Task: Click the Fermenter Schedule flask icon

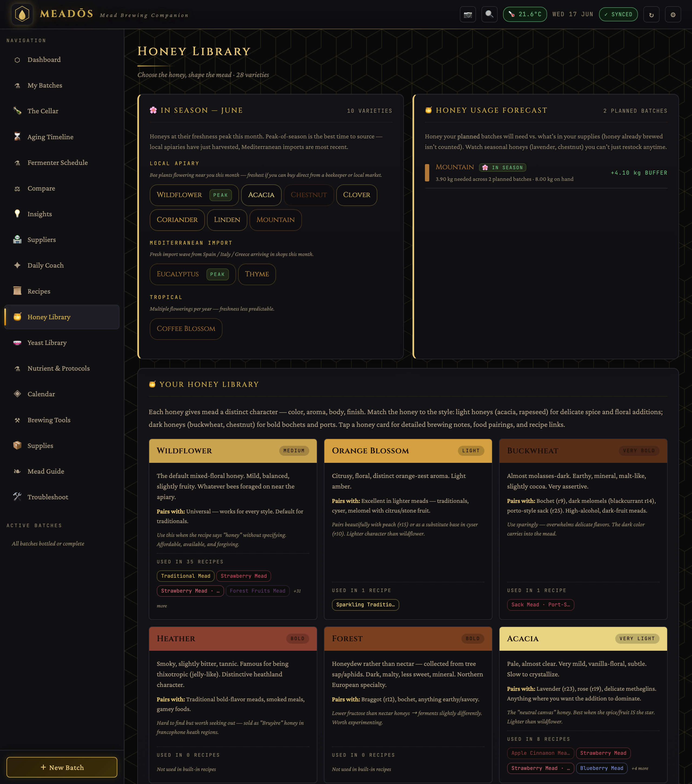Action: [17, 163]
